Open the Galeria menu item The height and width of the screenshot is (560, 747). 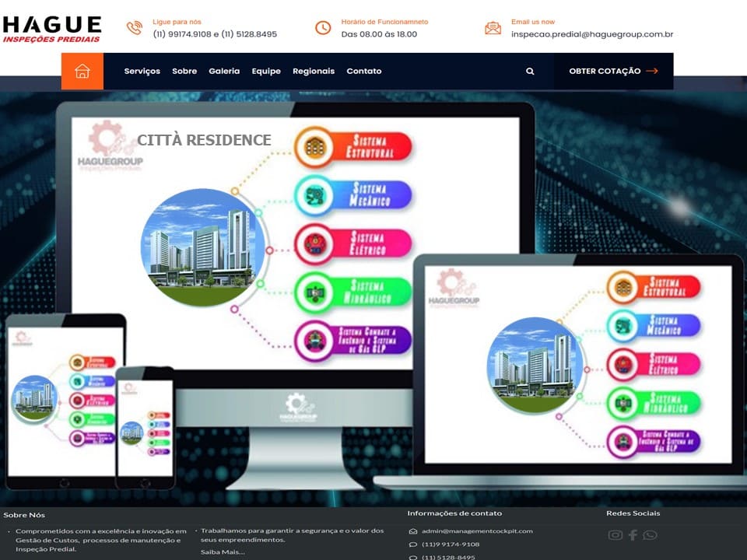[224, 71]
